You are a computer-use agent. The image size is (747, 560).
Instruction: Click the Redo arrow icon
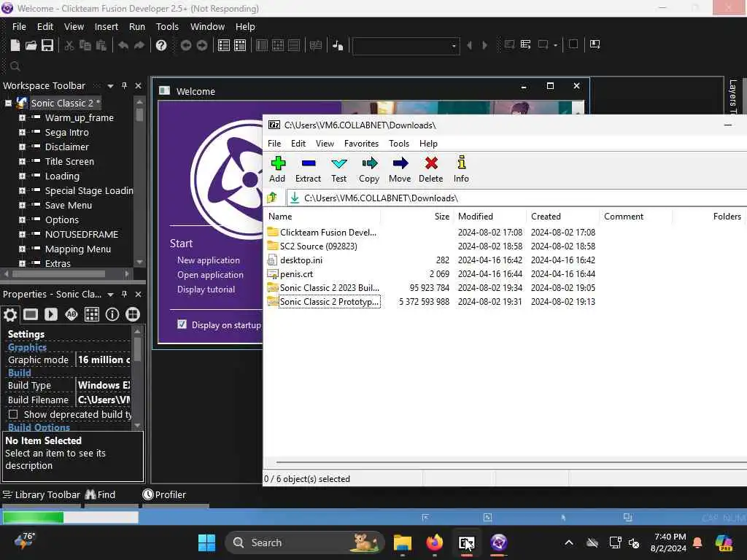[139, 45]
